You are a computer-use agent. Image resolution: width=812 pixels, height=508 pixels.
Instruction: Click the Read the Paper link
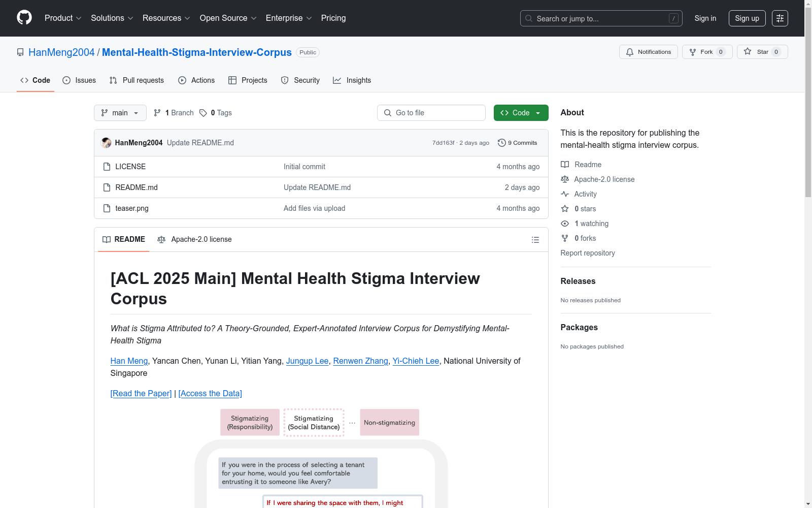tap(141, 393)
